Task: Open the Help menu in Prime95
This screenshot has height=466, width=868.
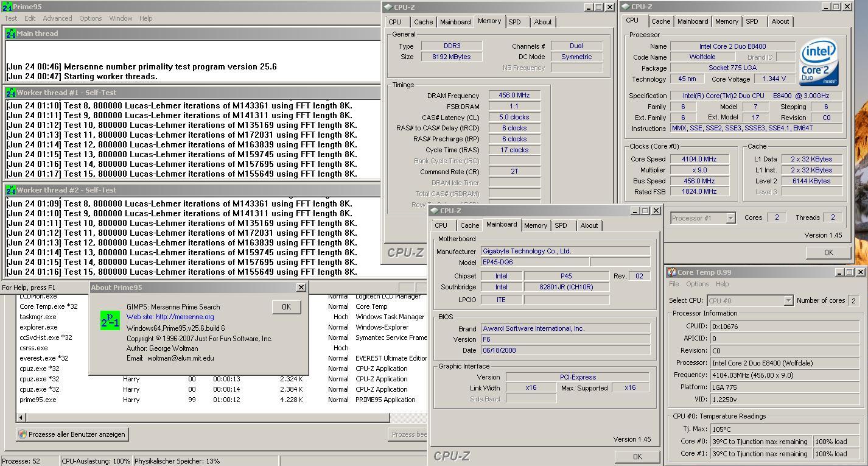Action: (x=145, y=18)
